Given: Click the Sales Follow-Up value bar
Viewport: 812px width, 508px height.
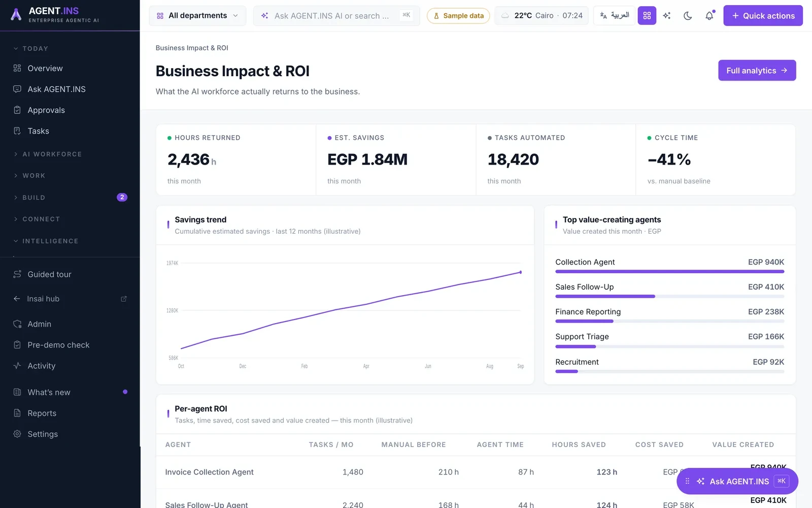Looking at the screenshot, I should coord(670,296).
